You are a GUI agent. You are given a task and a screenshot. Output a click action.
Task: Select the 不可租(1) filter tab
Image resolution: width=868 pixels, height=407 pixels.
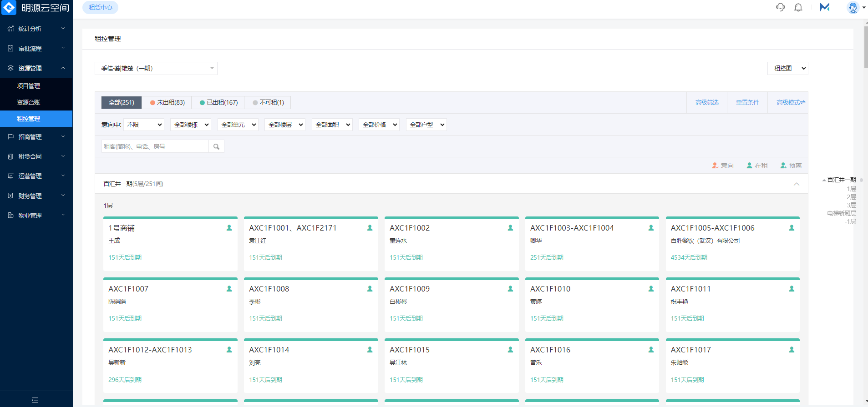tap(268, 102)
